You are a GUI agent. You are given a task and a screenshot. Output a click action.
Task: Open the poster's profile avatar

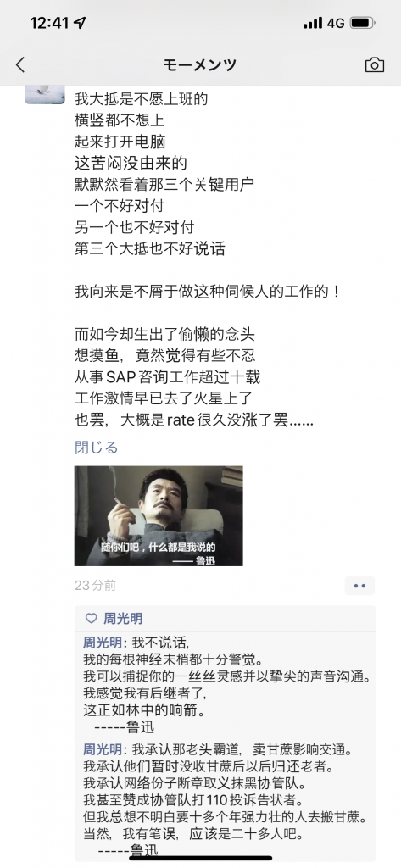[47, 95]
